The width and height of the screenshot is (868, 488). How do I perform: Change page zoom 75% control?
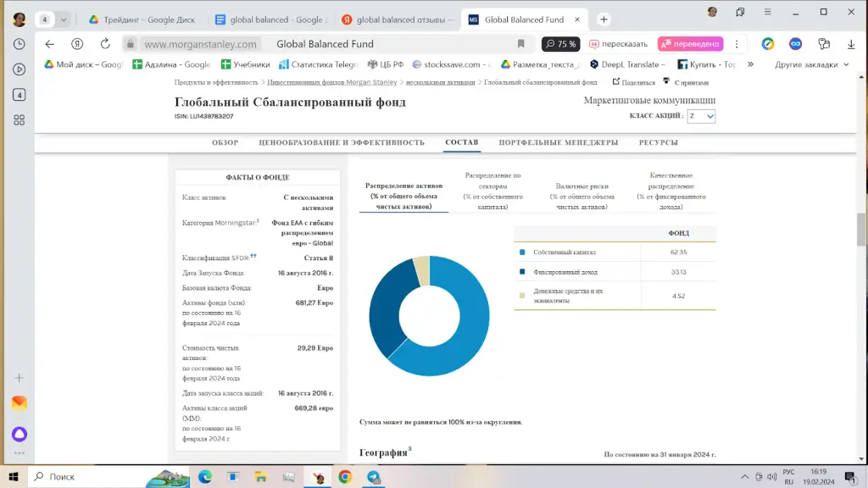tap(561, 44)
